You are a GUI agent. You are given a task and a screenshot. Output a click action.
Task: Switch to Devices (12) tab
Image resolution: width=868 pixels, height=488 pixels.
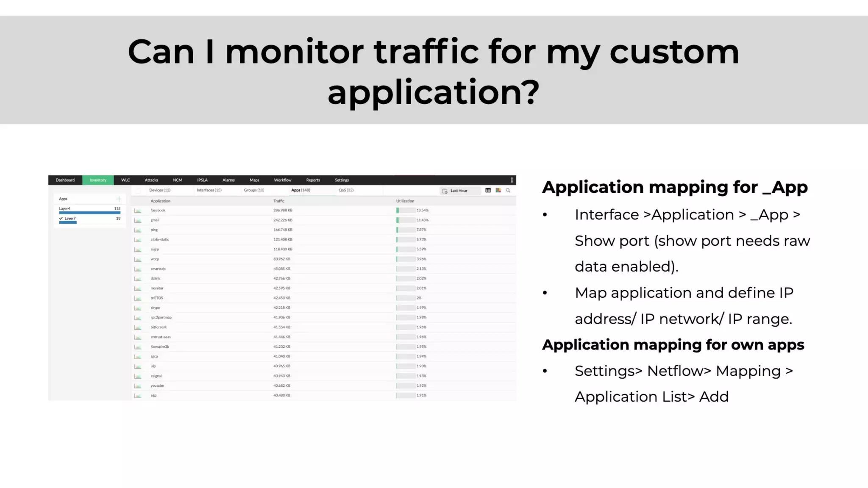160,190
